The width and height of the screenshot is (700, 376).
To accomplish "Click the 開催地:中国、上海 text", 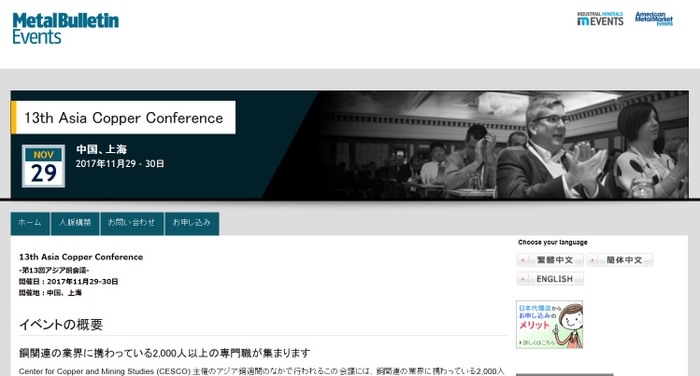I will [x=50, y=293].
